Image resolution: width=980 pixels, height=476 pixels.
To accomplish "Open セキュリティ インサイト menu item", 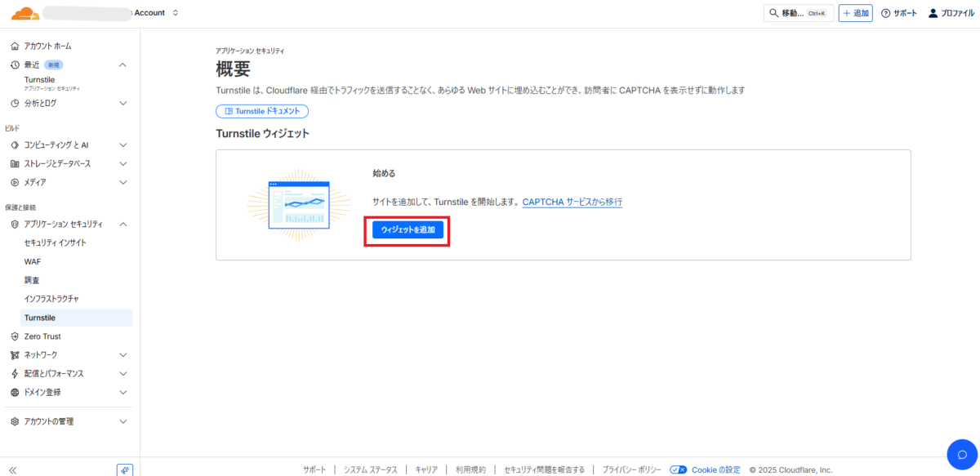I will [x=55, y=242].
